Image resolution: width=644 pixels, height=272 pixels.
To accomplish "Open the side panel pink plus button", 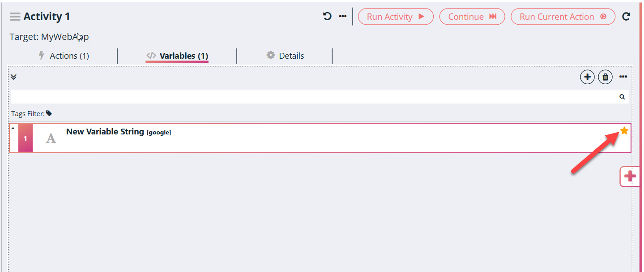I will [x=630, y=177].
